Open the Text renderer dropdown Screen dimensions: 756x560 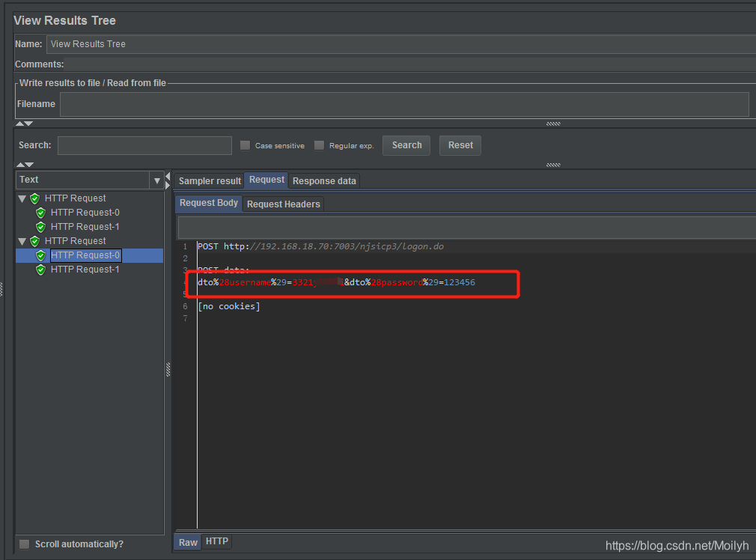pos(156,180)
